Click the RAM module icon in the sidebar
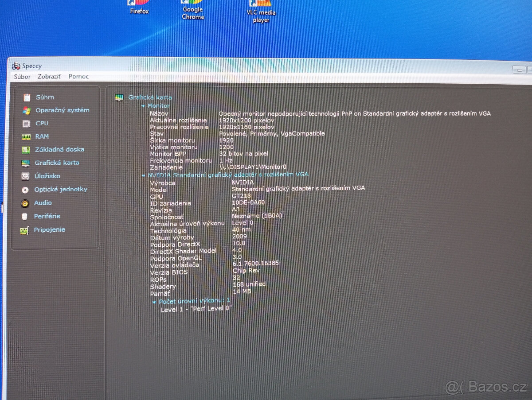The width and height of the screenshot is (532, 400). tap(26, 137)
